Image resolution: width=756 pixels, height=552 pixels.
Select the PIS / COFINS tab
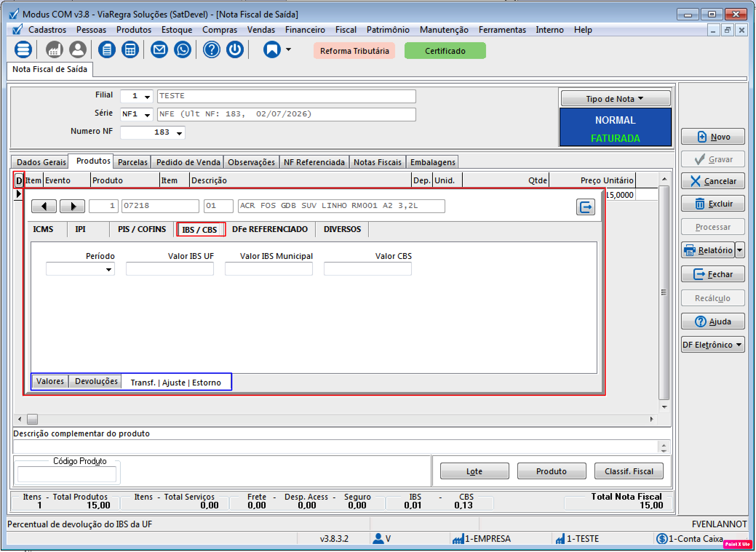142,229
